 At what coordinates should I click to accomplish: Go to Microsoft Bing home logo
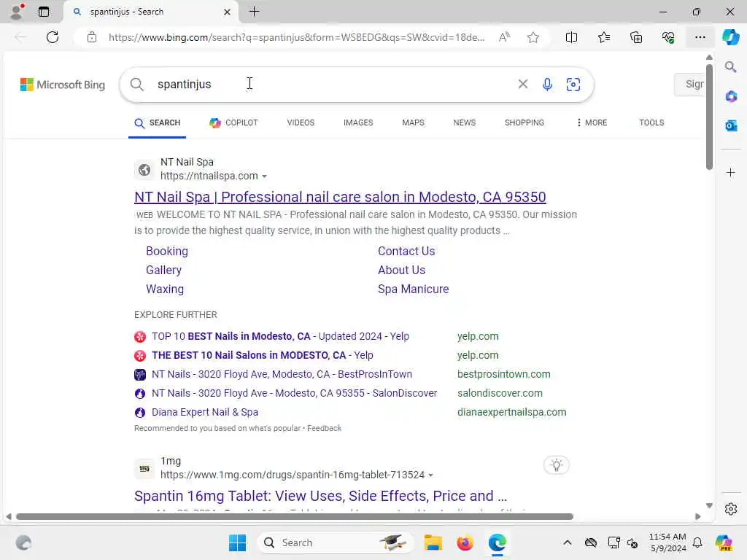[x=63, y=85]
